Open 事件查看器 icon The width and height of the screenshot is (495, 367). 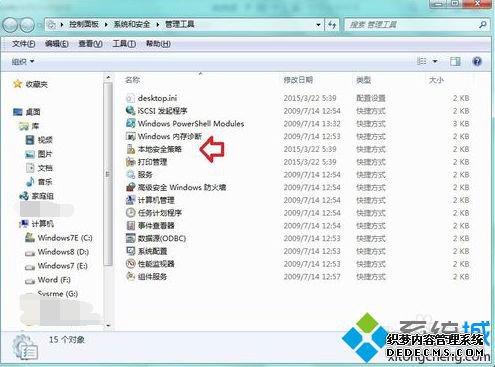[130, 225]
